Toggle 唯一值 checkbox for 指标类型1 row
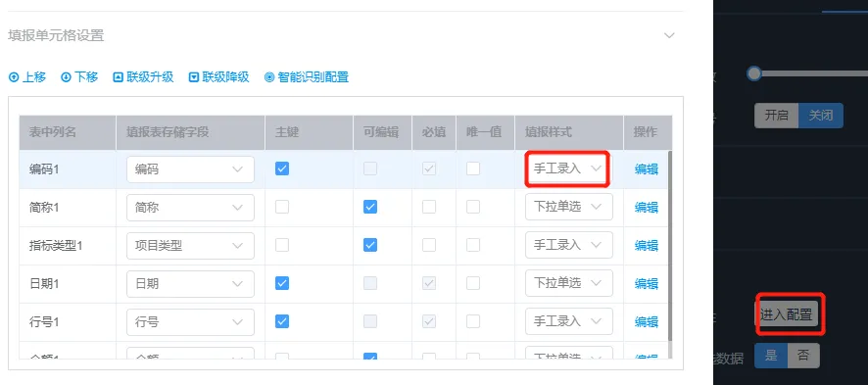Viewport: 868px width, 385px height. (473, 245)
